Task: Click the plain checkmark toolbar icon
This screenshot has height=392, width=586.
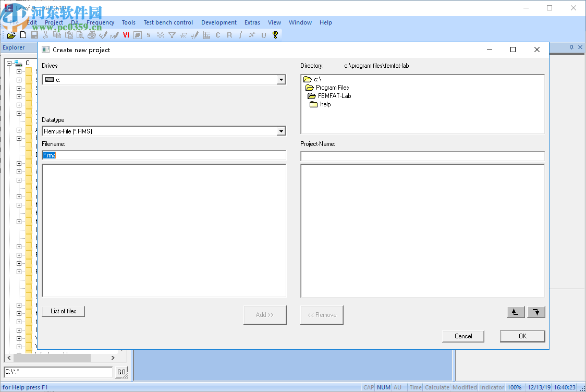Action: [103, 35]
